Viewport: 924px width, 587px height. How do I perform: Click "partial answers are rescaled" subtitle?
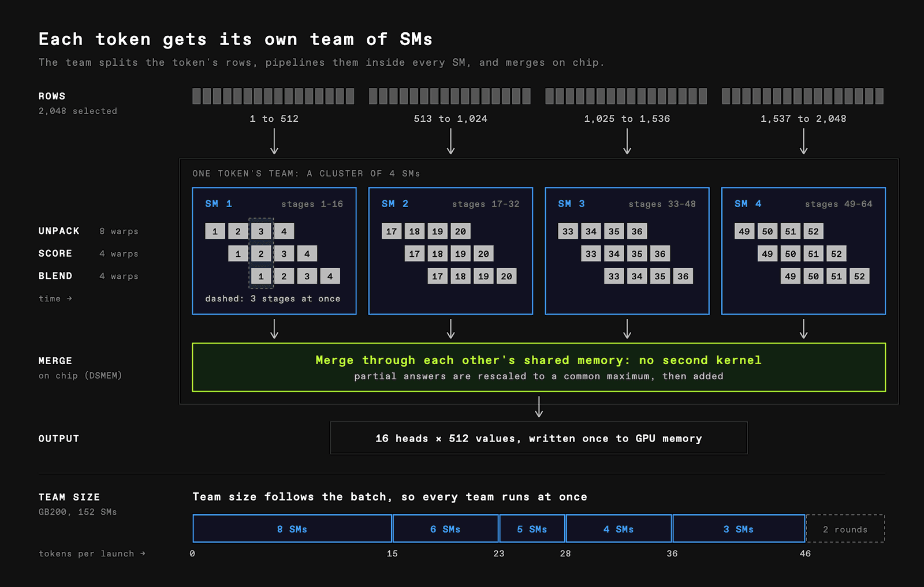[x=539, y=376]
